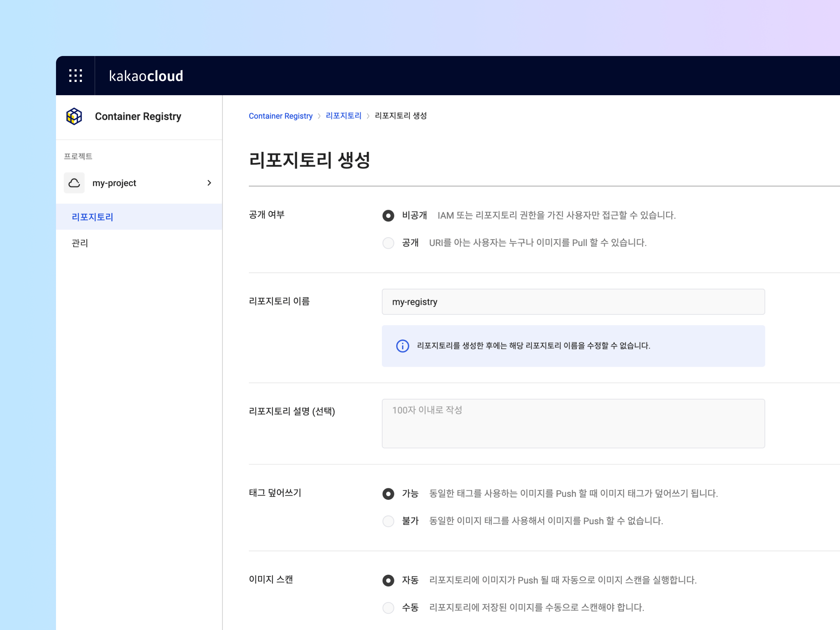Click the automatic scan description text
840x630 pixels.
(563, 581)
